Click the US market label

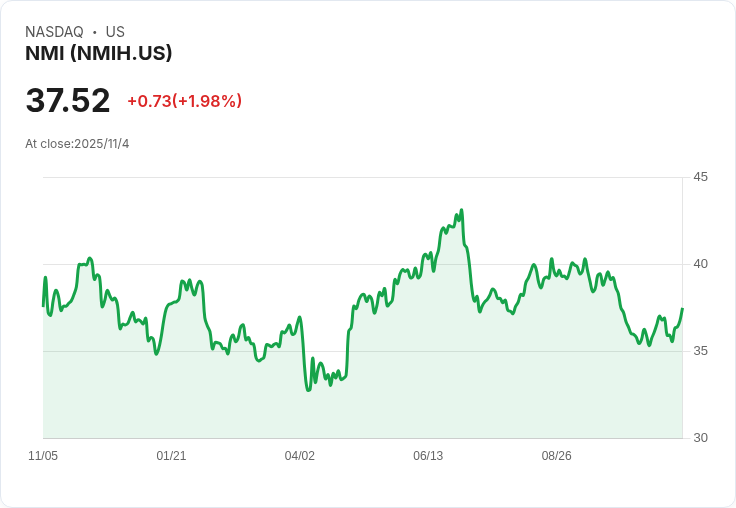(x=115, y=32)
